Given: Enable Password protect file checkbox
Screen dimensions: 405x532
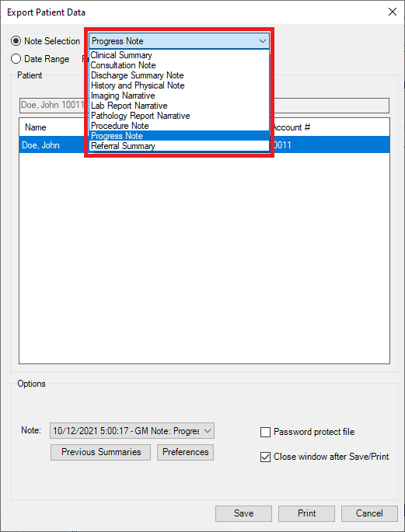Looking at the screenshot, I should 265,433.
